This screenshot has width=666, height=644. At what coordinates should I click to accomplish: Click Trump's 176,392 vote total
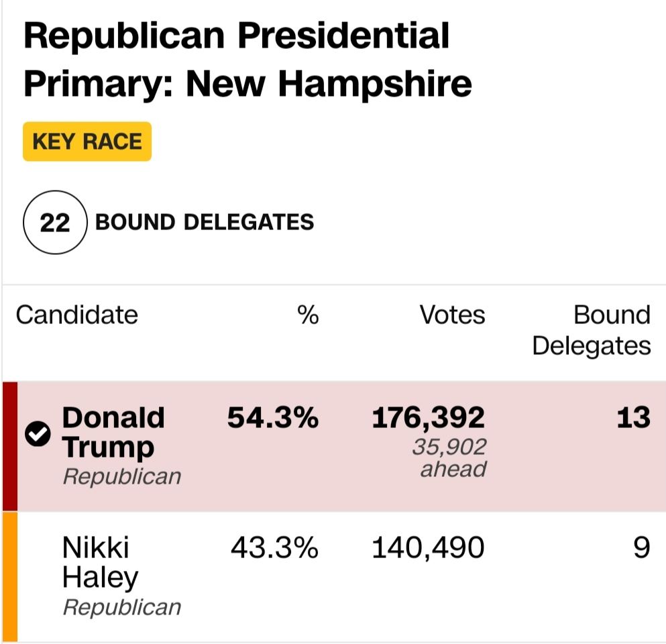coord(428,418)
